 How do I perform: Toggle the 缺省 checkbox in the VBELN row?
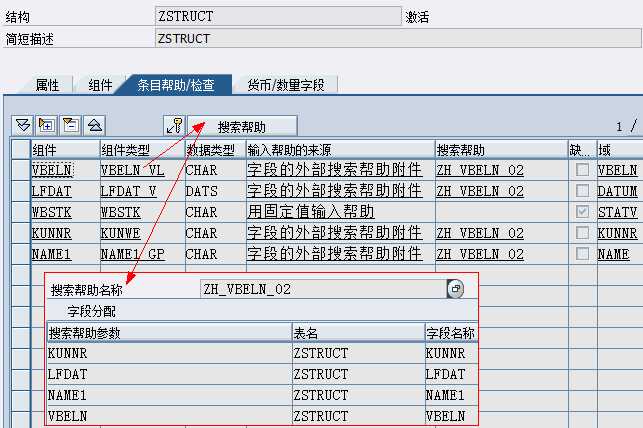point(582,170)
